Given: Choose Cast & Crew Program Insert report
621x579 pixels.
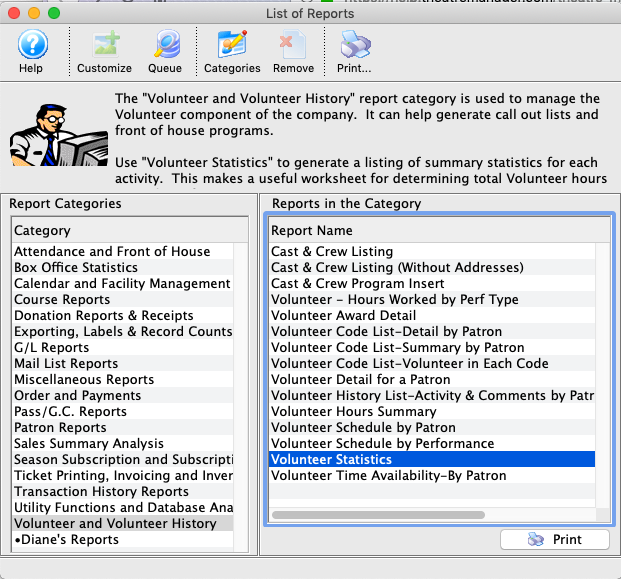Looking at the screenshot, I should (x=432, y=284).
